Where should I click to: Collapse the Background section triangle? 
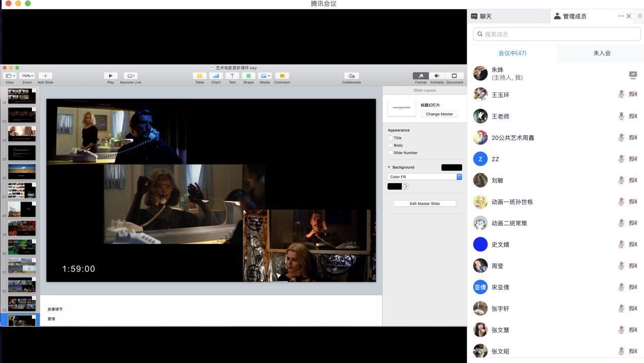tap(389, 167)
